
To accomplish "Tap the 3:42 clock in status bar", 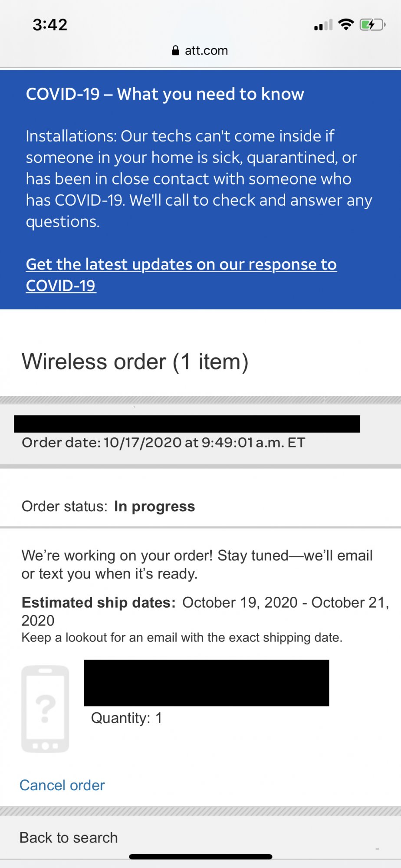I will (x=50, y=25).
